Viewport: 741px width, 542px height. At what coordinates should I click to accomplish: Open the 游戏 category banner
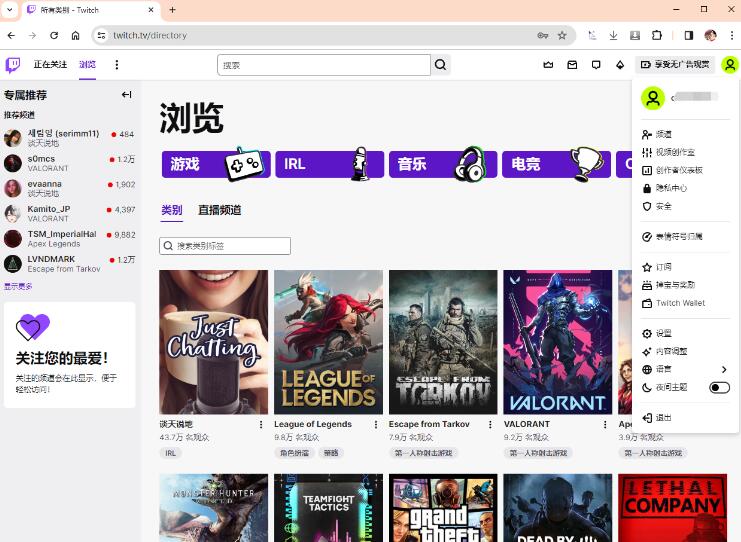point(214,164)
